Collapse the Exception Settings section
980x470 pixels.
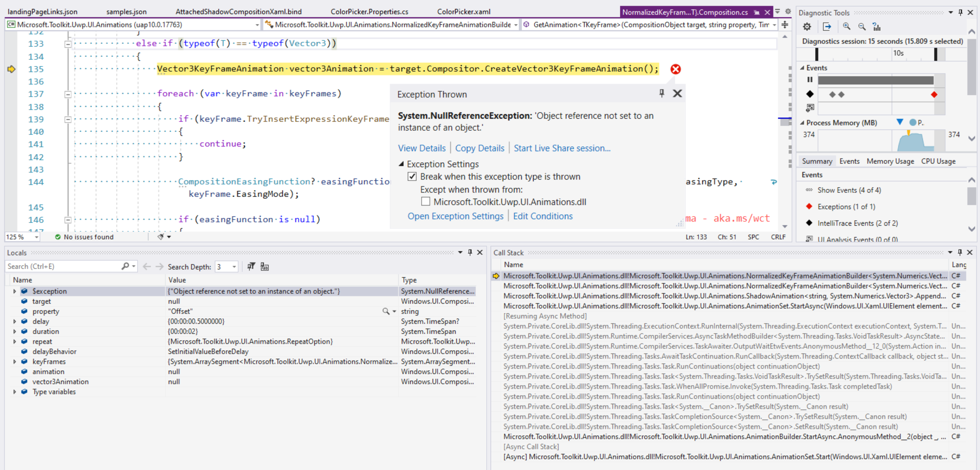(x=401, y=164)
